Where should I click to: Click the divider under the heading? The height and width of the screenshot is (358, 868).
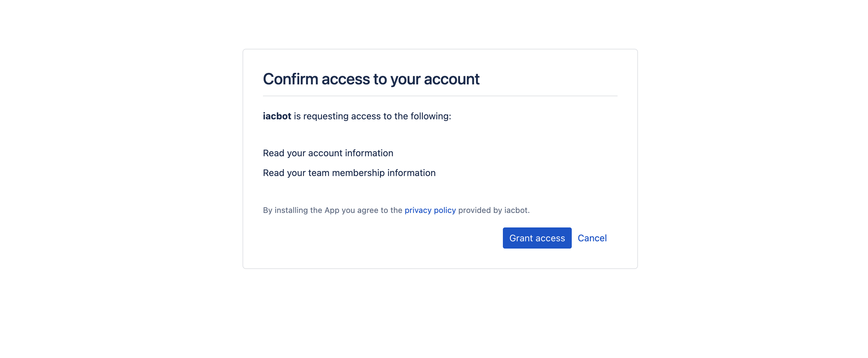pyautogui.click(x=440, y=95)
